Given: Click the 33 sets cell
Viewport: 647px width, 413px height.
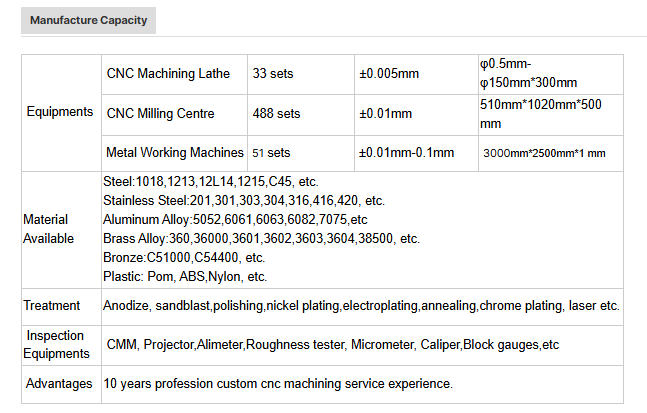Looking at the screenshot, I should pyautogui.click(x=301, y=74).
